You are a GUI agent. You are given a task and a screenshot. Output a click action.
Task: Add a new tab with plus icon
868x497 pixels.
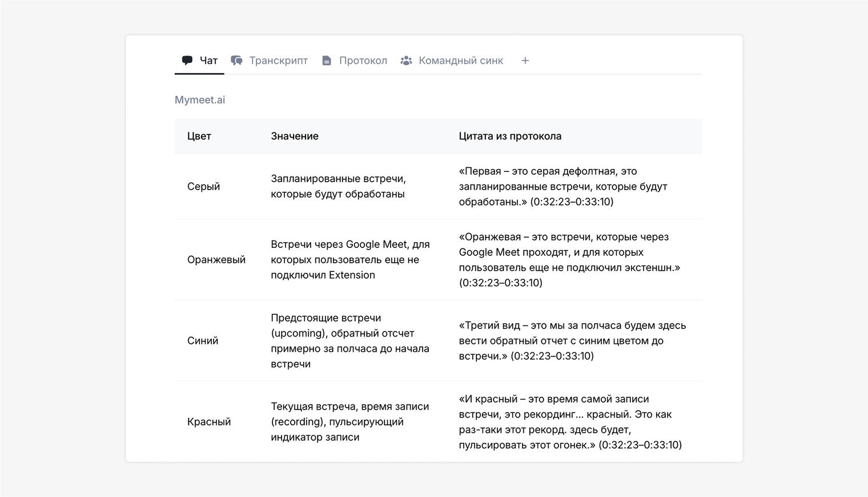(525, 61)
